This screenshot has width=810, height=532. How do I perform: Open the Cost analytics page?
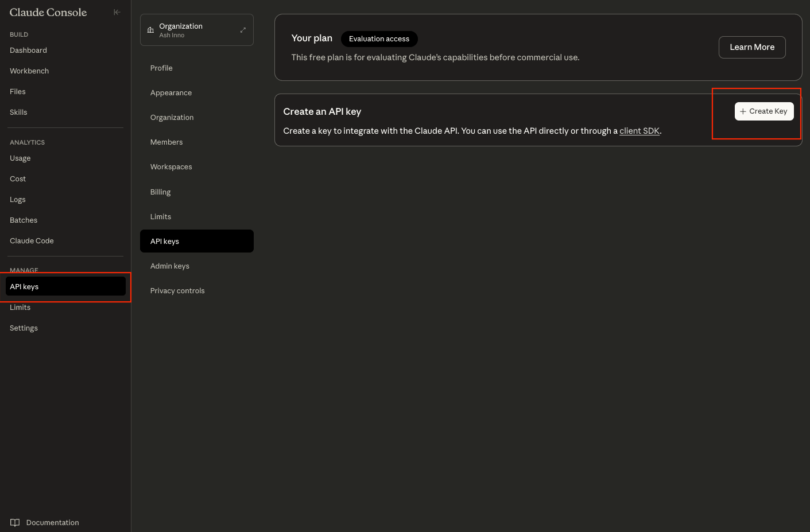coord(18,179)
